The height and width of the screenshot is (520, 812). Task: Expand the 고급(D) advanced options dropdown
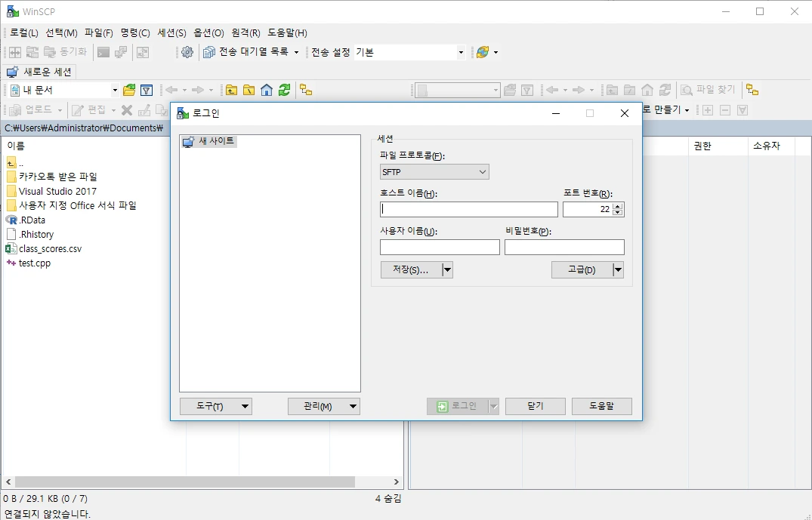(x=617, y=269)
